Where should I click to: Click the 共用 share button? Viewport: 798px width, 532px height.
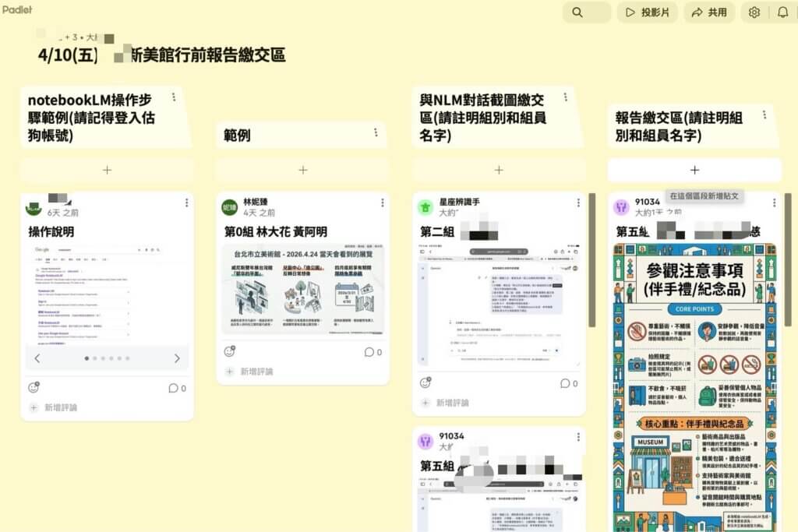tap(708, 12)
